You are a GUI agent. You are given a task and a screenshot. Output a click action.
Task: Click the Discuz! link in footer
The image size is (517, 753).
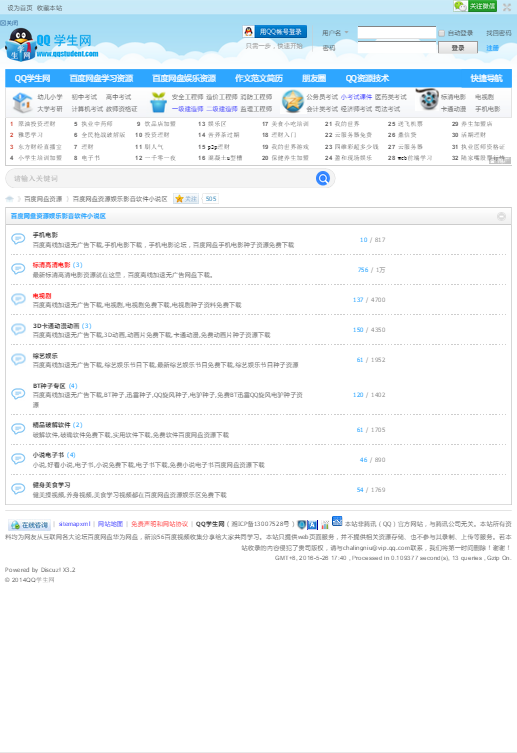[x=51, y=570]
